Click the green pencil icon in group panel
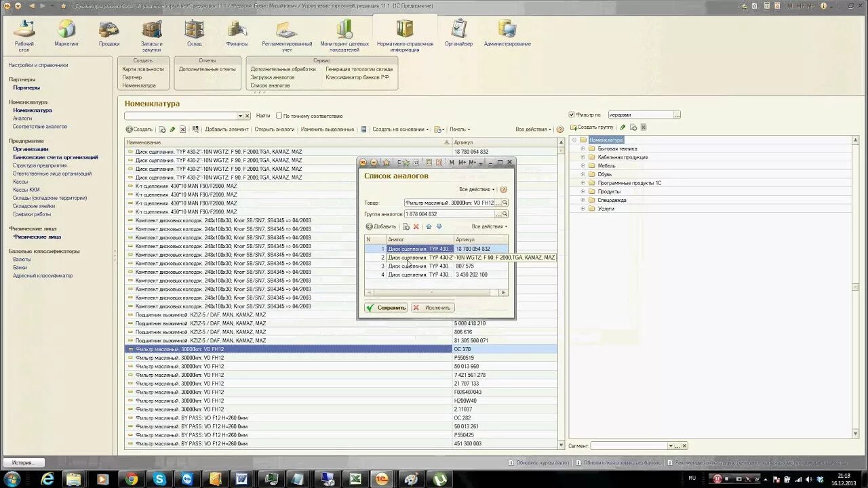The width and height of the screenshot is (868, 488). pos(623,127)
